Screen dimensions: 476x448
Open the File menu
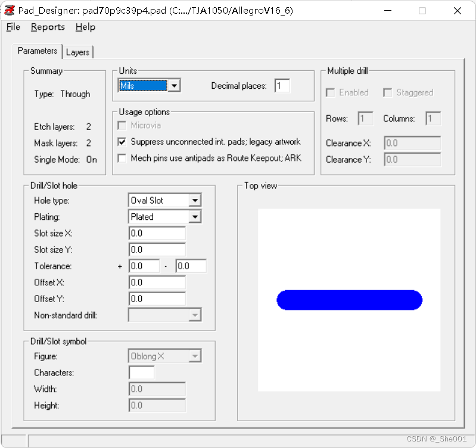tap(13, 27)
